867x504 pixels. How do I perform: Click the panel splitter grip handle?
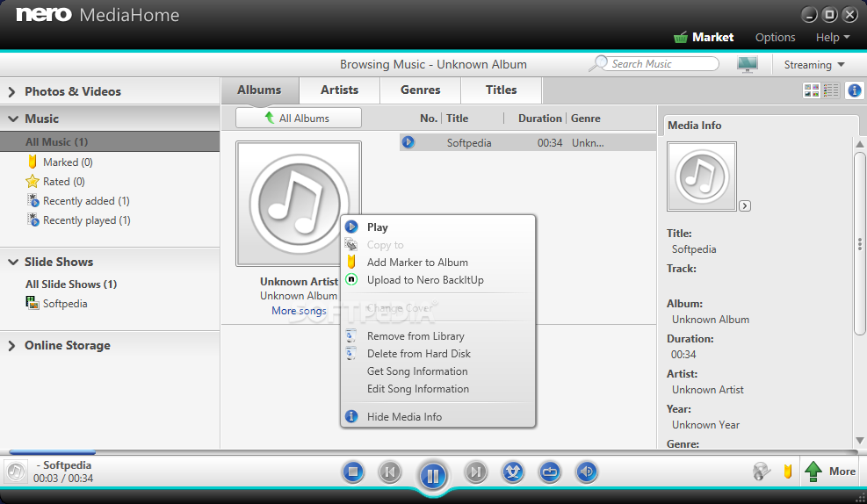tap(859, 244)
